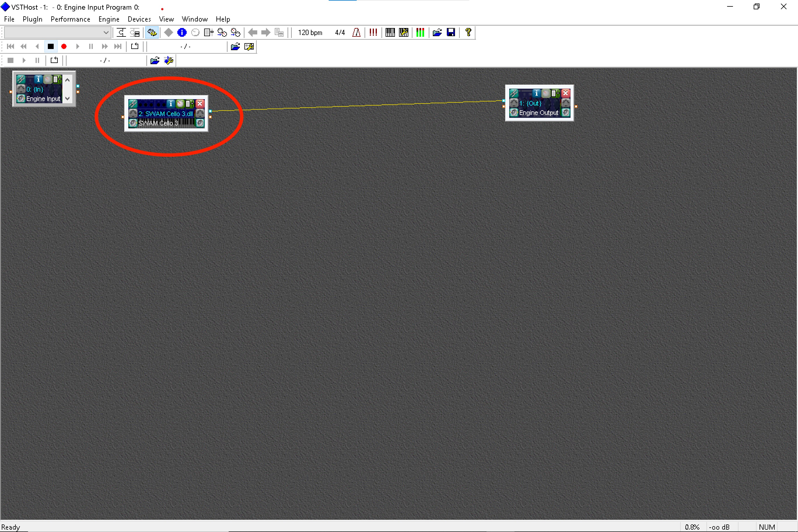Click up chevron on Engine Input node

pos(67,80)
